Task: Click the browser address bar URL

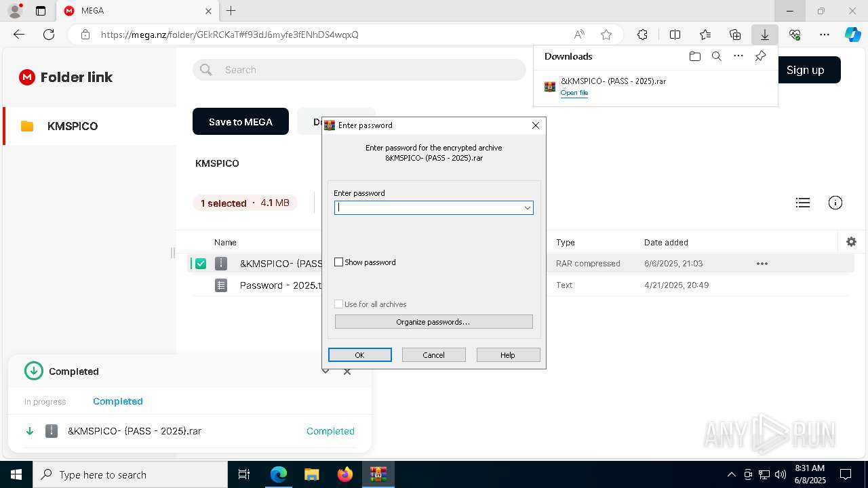Action: tap(230, 35)
